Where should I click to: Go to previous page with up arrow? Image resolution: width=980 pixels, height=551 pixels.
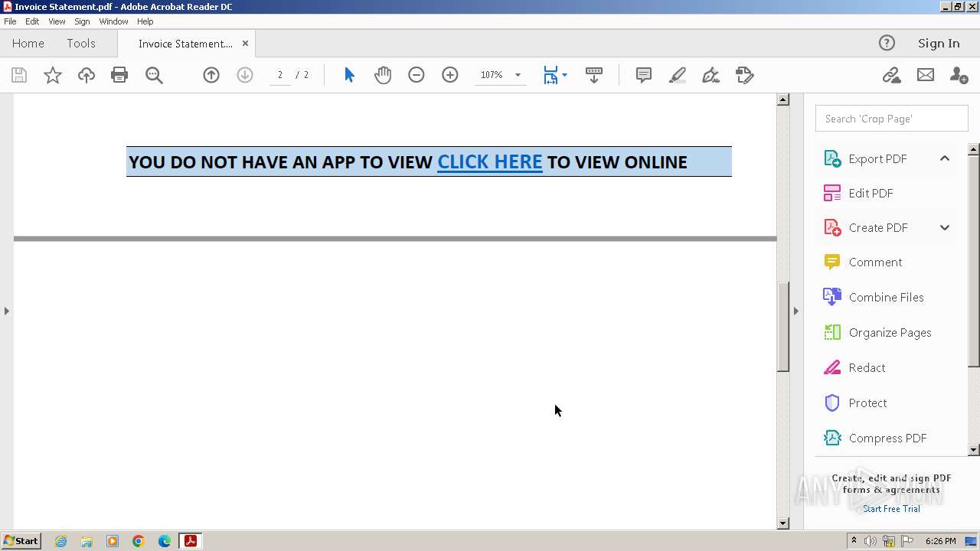pyautogui.click(x=211, y=75)
